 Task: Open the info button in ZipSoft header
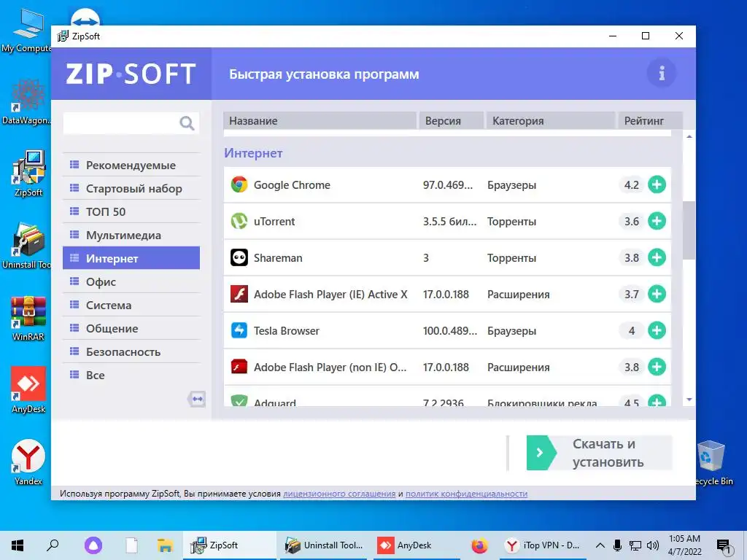coord(661,74)
